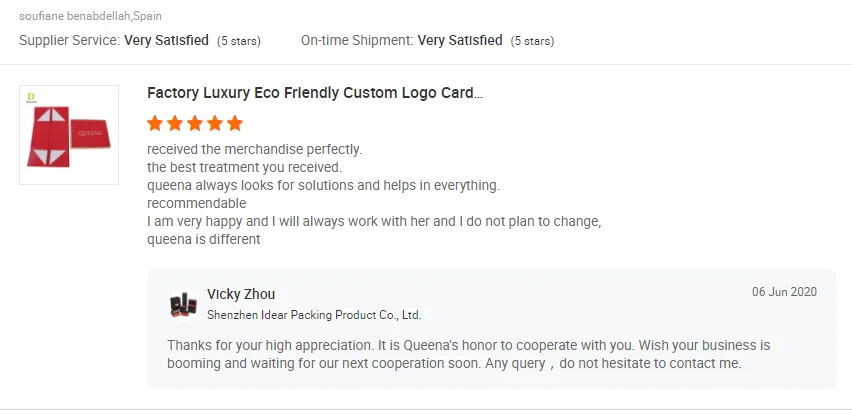Click the first orange rating star
Image resolution: width=852 pixels, height=410 pixels.
[155, 124]
